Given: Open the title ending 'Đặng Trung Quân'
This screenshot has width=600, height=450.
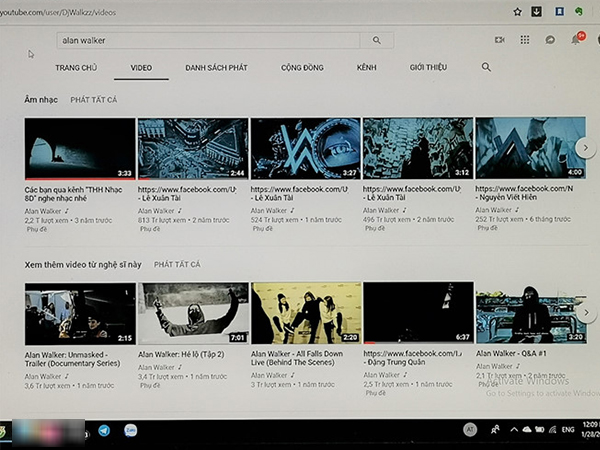Looking at the screenshot, I should coord(412,358).
